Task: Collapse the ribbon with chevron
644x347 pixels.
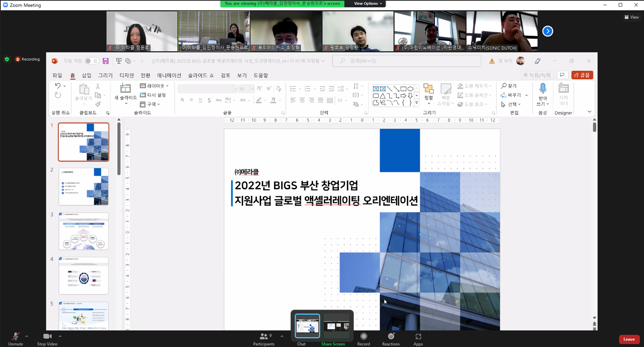Action: [589, 112]
